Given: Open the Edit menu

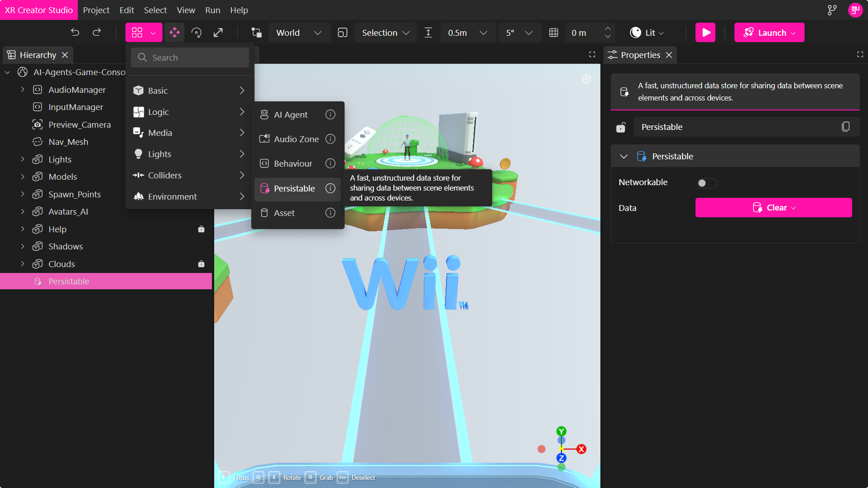Looking at the screenshot, I should pyautogui.click(x=126, y=10).
